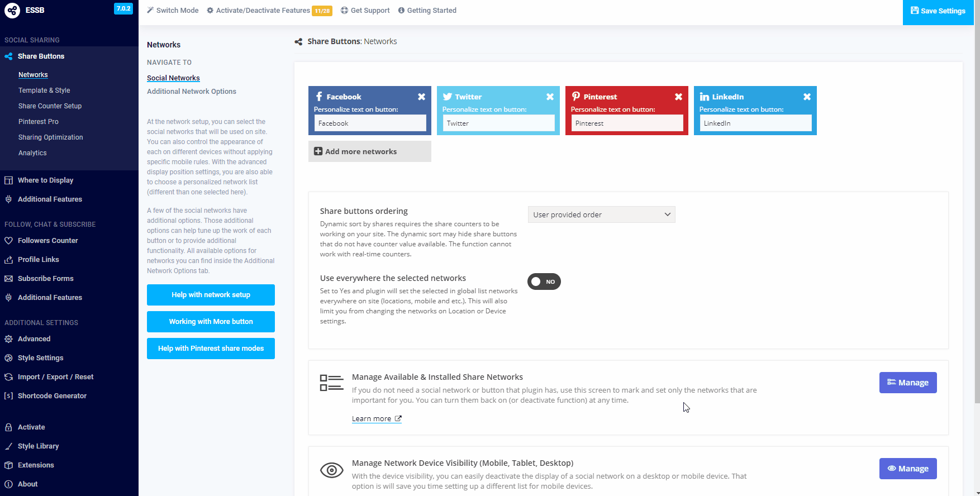This screenshot has width=980, height=496.
Task: Open Template & Style submenu item
Action: [44, 90]
